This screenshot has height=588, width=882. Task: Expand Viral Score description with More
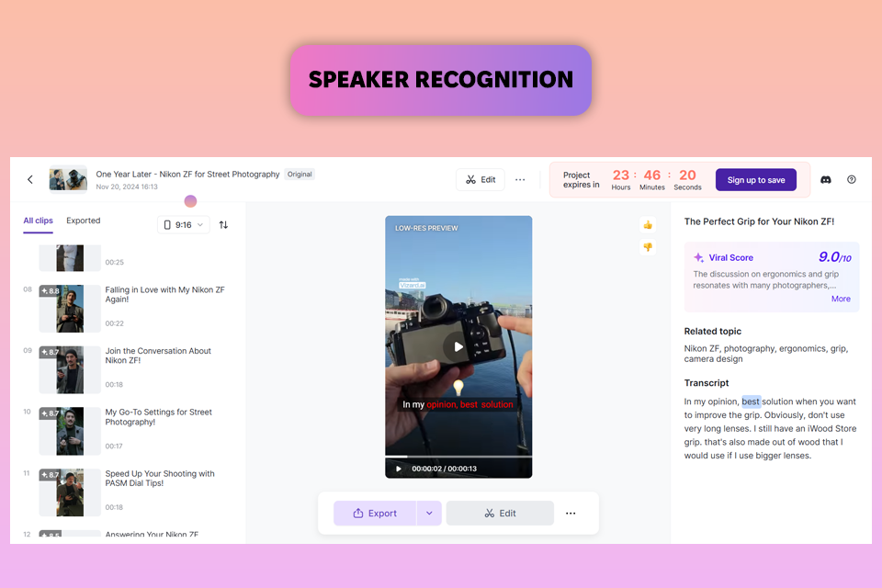tap(841, 299)
